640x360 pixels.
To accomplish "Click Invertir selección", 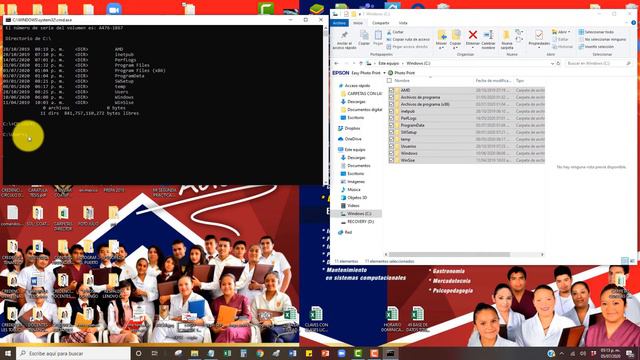I will tap(596, 47).
